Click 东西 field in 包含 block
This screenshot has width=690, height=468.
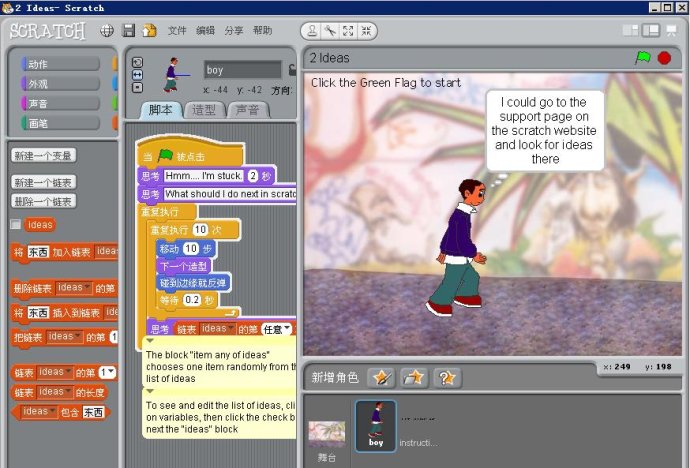pos(93,412)
